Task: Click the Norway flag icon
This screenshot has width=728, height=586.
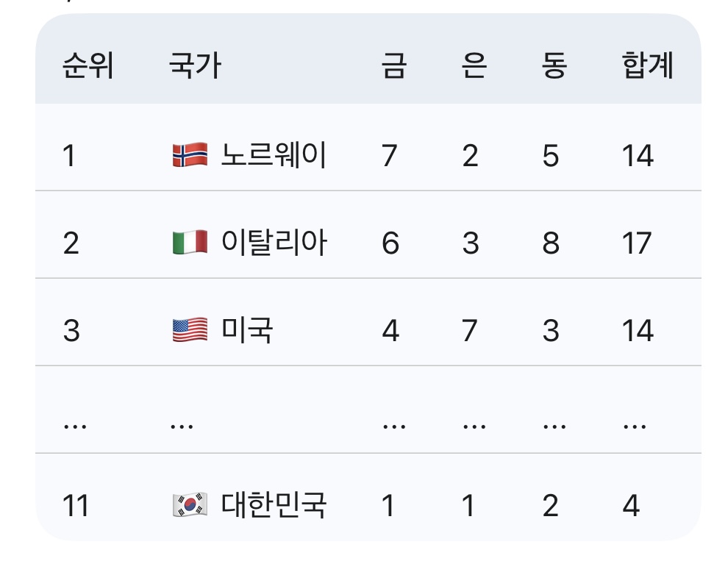Action: (x=190, y=155)
